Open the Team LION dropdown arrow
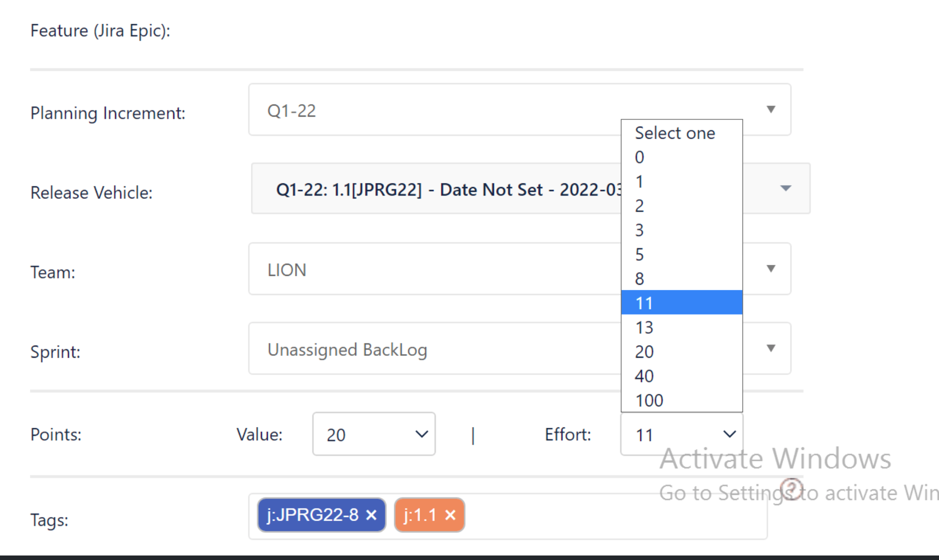 point(771,269)
